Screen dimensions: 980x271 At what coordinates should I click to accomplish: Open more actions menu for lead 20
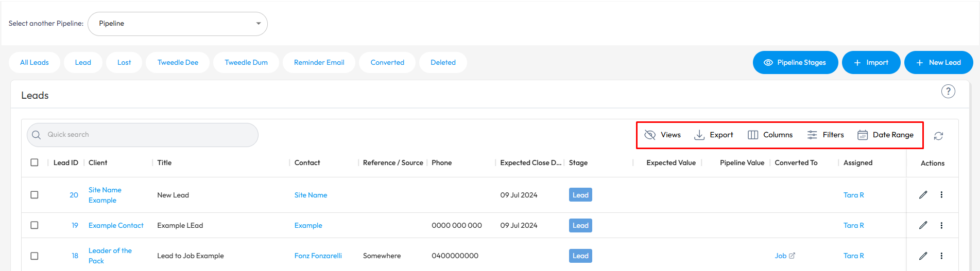click(941, 195)
